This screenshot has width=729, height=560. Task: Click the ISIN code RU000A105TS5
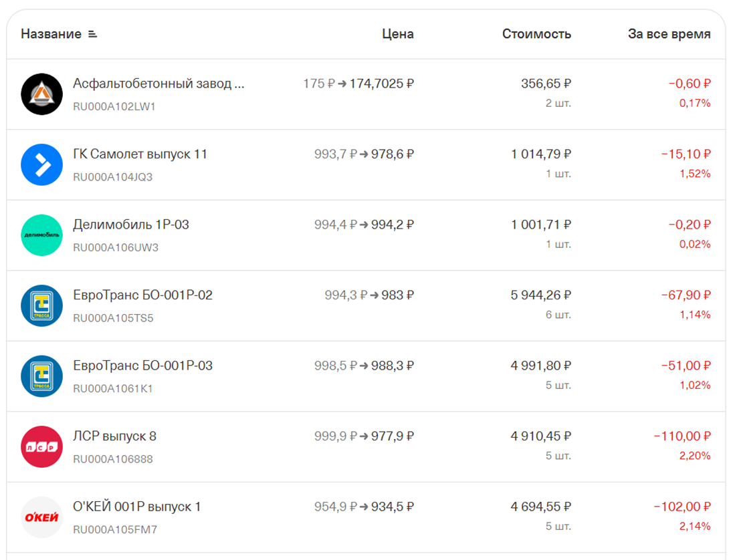[x=113, y=318]
